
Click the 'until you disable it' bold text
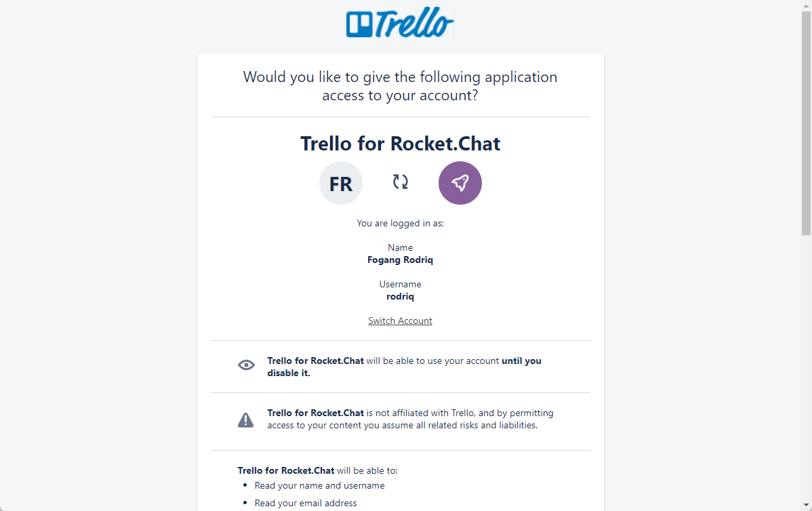pos(405,367)
